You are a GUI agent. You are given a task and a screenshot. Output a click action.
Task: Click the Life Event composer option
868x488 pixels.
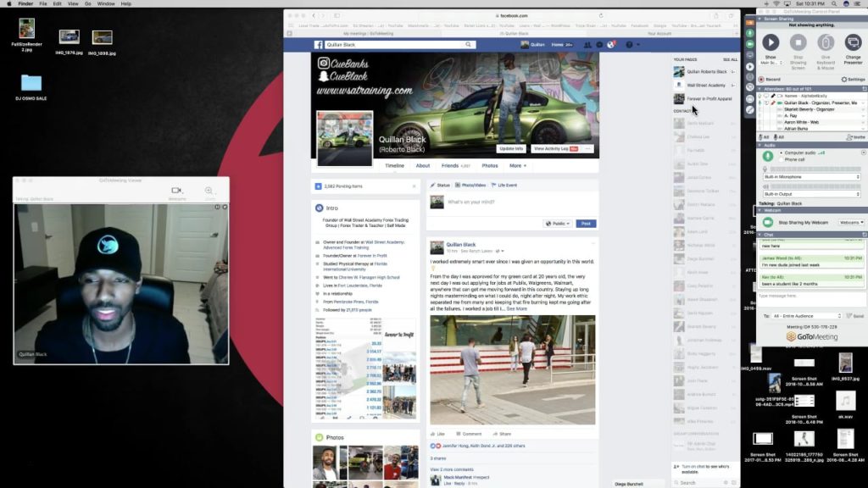point(504,186)
